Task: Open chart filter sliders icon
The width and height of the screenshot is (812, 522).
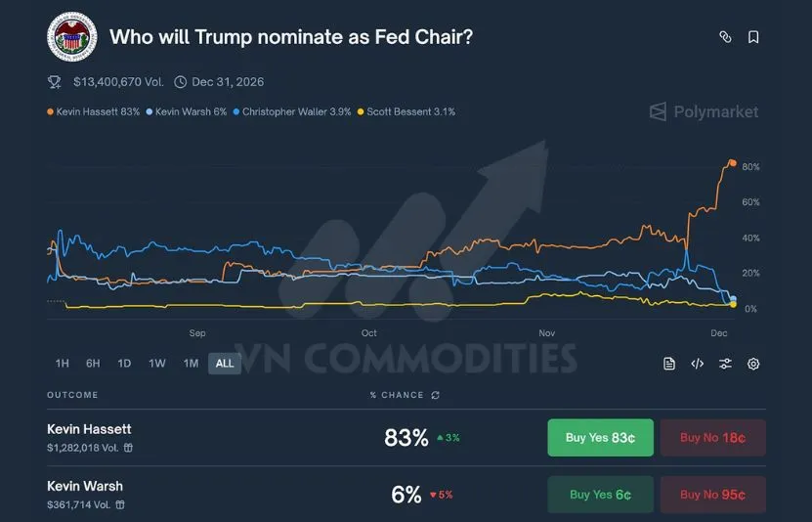Action: coord(725,364)
